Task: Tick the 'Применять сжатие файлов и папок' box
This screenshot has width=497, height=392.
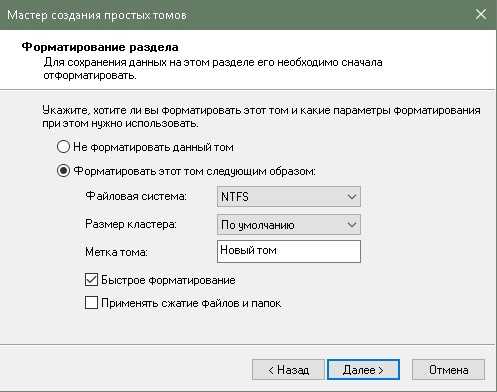Action: tap(91, 303)
